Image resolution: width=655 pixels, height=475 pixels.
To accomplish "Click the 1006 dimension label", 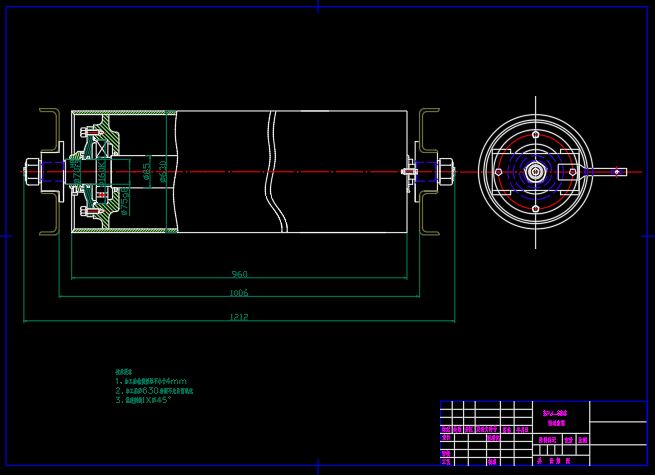I will pyautogui.click(x=239, y=293).
